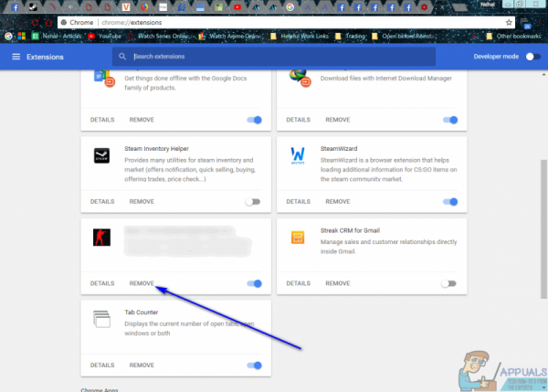The width and height of the screenshot is (548, 392).
Task: Open the YouTube bookmark
Action: 104,36
